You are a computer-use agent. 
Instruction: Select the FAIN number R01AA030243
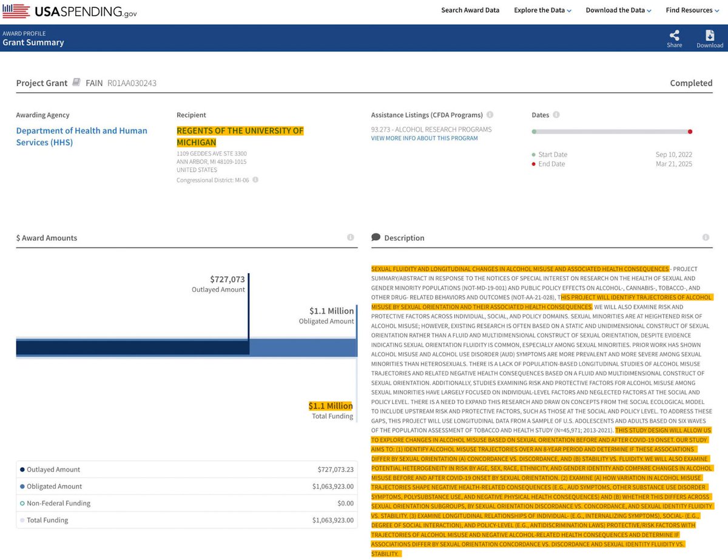[132, 83]
